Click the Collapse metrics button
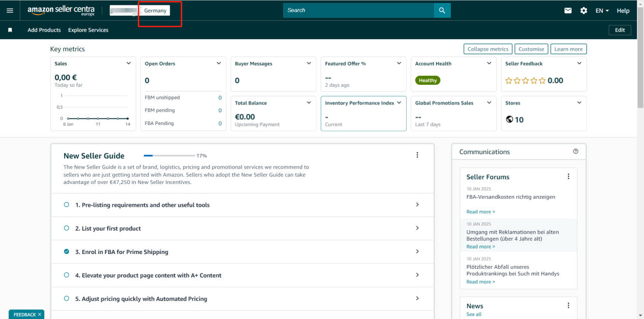This screenshot has width=644, height=319. point(487,49)
